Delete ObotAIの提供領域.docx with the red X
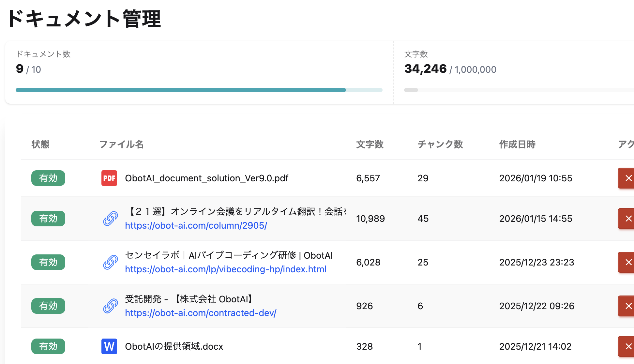 coord(627,346)
